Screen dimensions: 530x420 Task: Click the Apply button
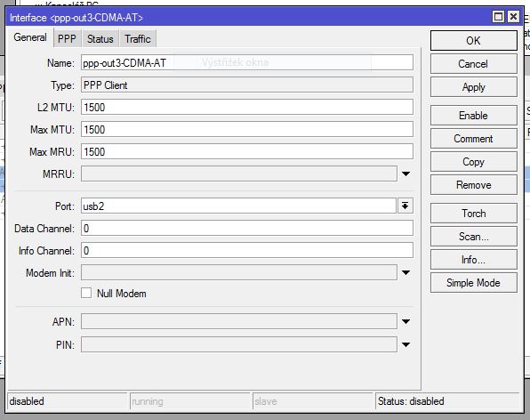[x=474, y=87]
